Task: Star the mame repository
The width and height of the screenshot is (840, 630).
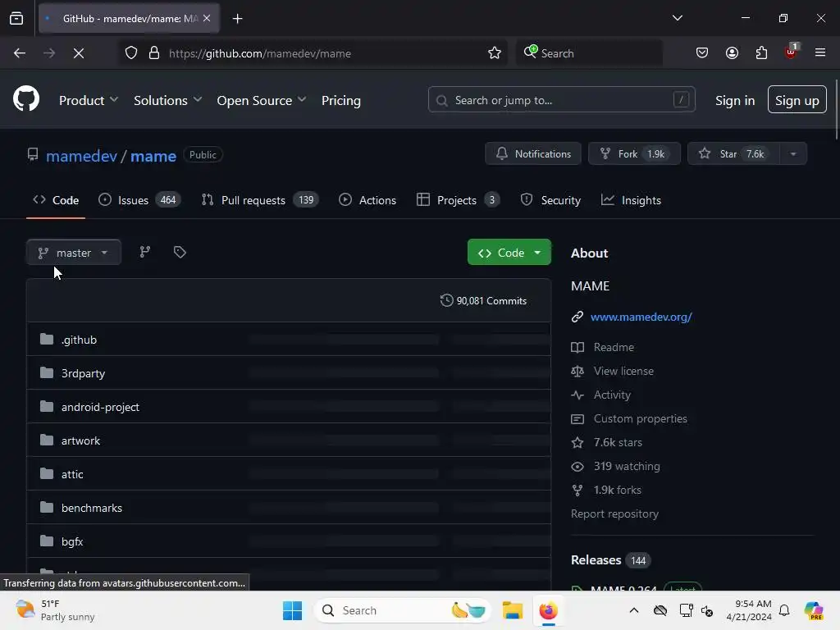Action: tap(733, 153)
